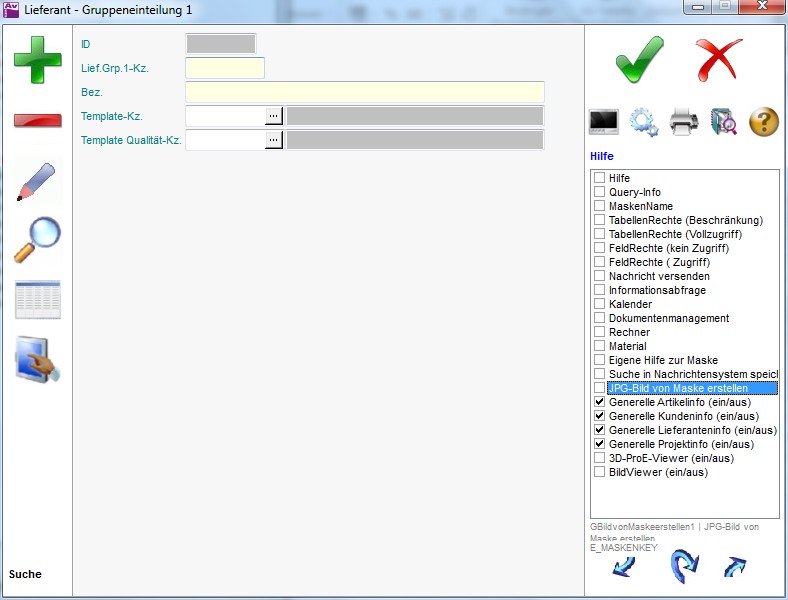Open Template Qualität-Kz. lookup ellipsis button
The image size is (788, 600).
(274, 140)
